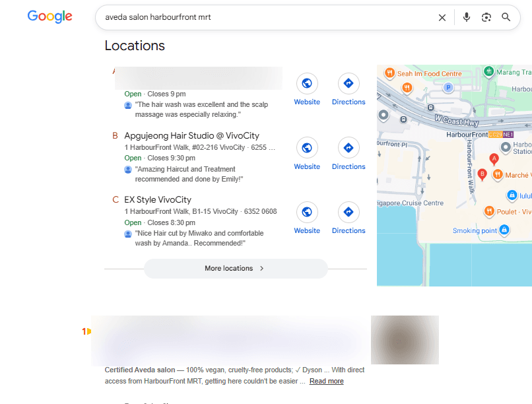Screen dimensions: 532x404
Task: Click 'Open · Closes 9 pm' hours text
Action: point(155,94)
